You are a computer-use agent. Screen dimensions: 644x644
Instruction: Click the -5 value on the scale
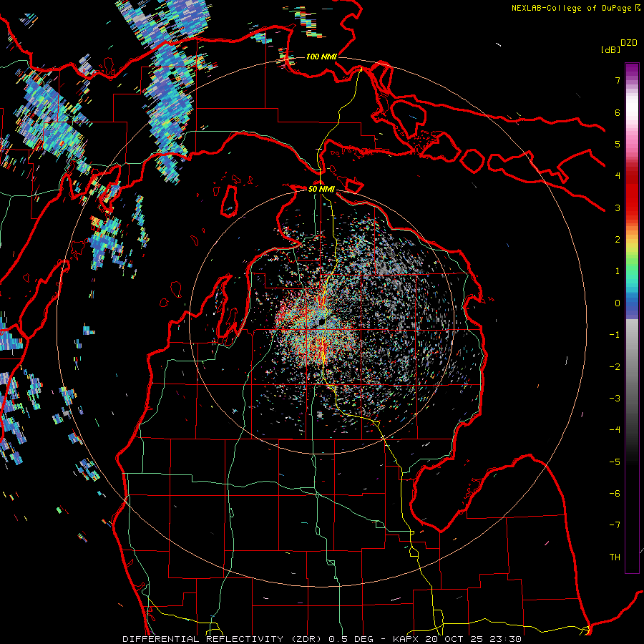[615, 462]
